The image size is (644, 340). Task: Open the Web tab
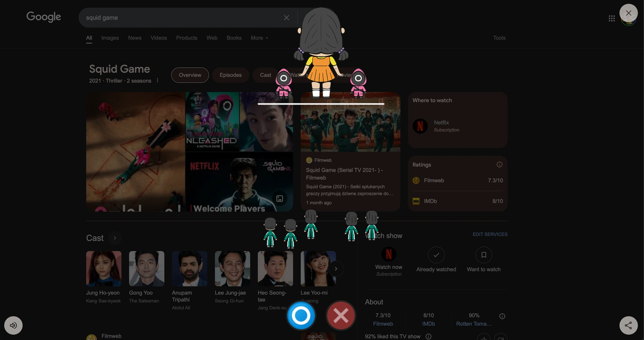212,38
